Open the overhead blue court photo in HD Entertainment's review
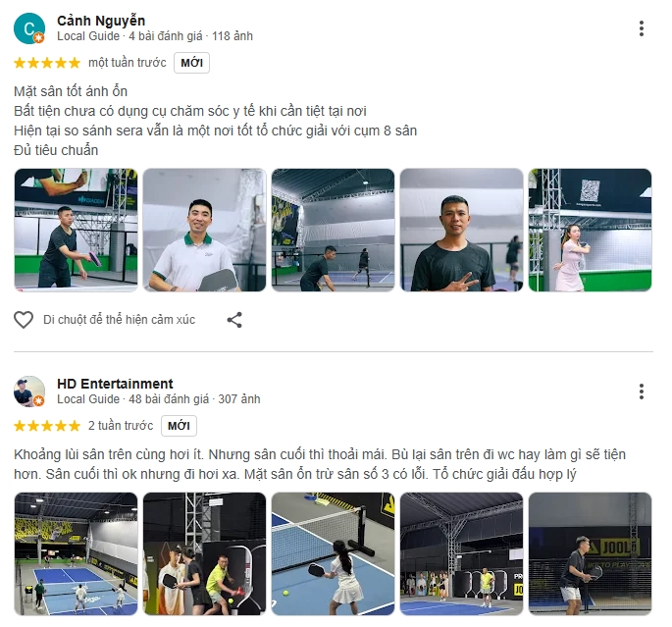The image size is (672, 627). point(76,553)
